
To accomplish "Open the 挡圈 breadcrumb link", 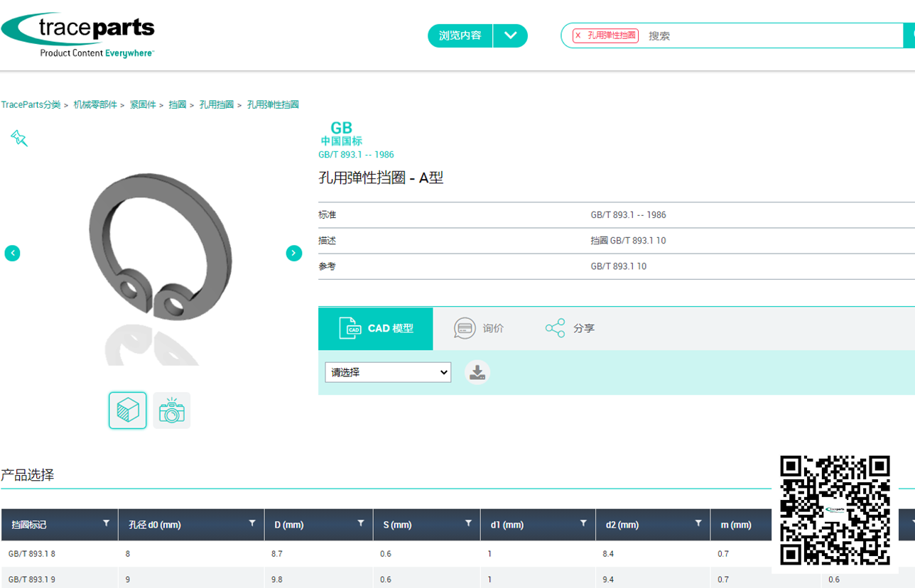I will point(177,104).
